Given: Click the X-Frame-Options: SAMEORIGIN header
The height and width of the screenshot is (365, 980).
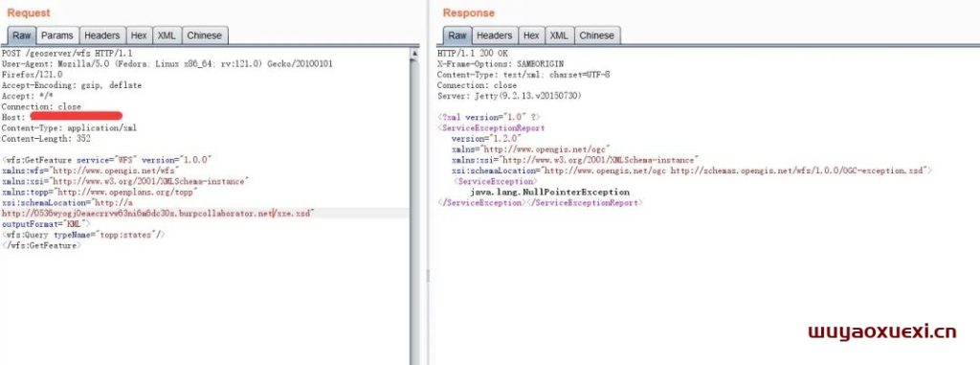Looking at the screenshot, I should pos(500,64).
